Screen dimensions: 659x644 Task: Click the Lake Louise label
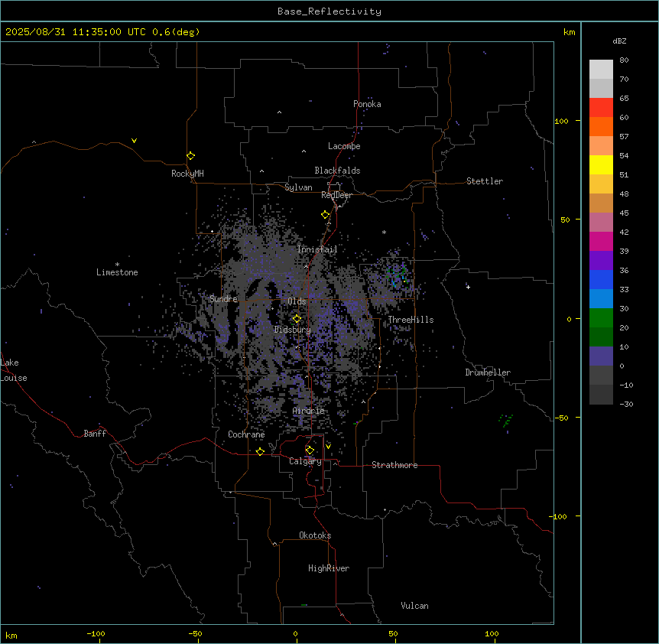coord(14,370)
